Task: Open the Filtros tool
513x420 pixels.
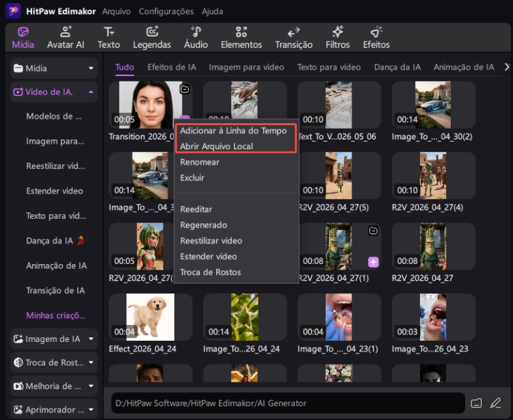Action: click(338, 38)
